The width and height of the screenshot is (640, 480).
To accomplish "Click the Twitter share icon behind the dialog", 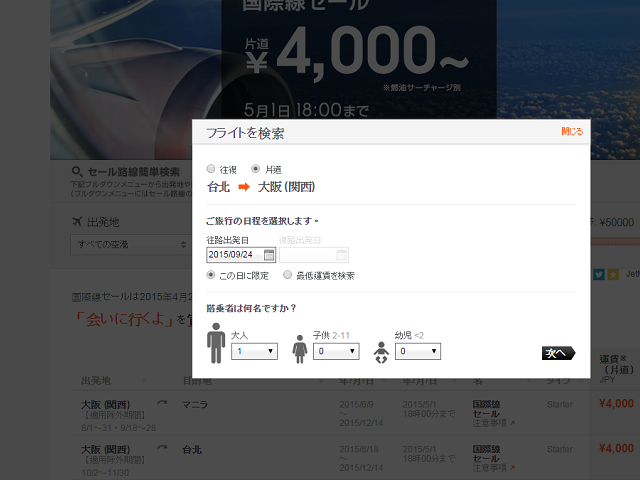I will click(599, 275).
